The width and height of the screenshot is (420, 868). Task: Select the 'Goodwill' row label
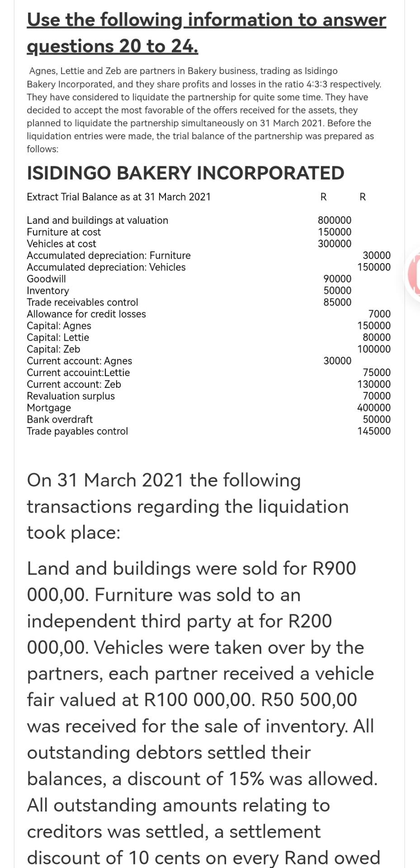click(46, 278)
